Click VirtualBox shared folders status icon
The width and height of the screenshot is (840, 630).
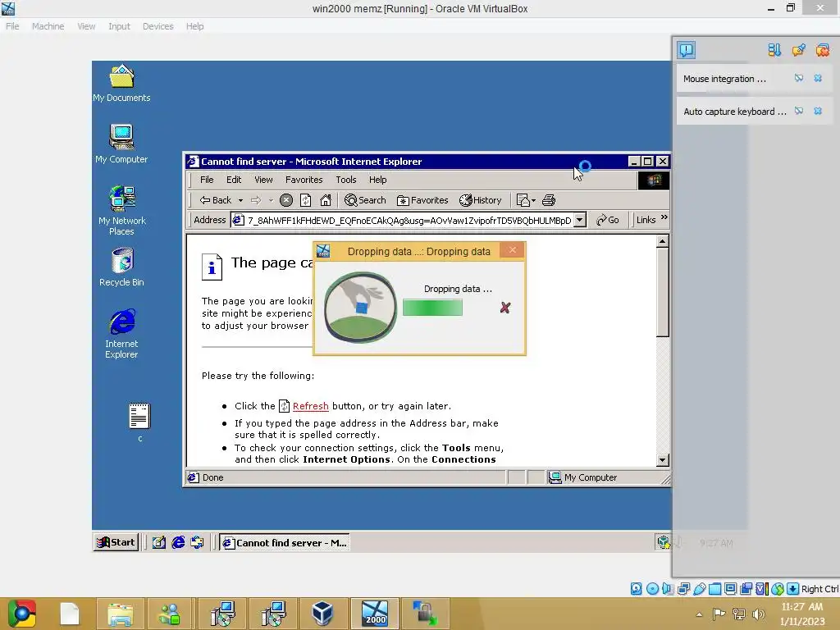[714, 589]
